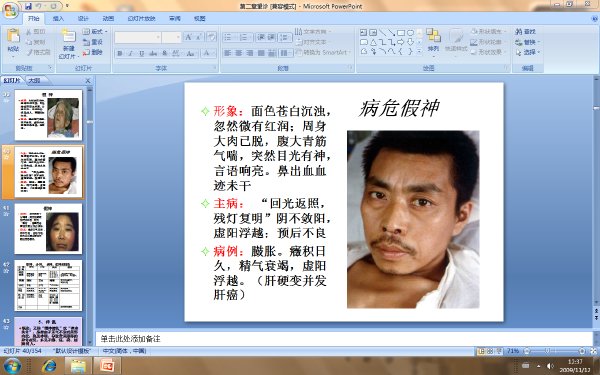Click the Office button logo
The height and width of the screenshot is (375, 600).
[x=10, y=10]
